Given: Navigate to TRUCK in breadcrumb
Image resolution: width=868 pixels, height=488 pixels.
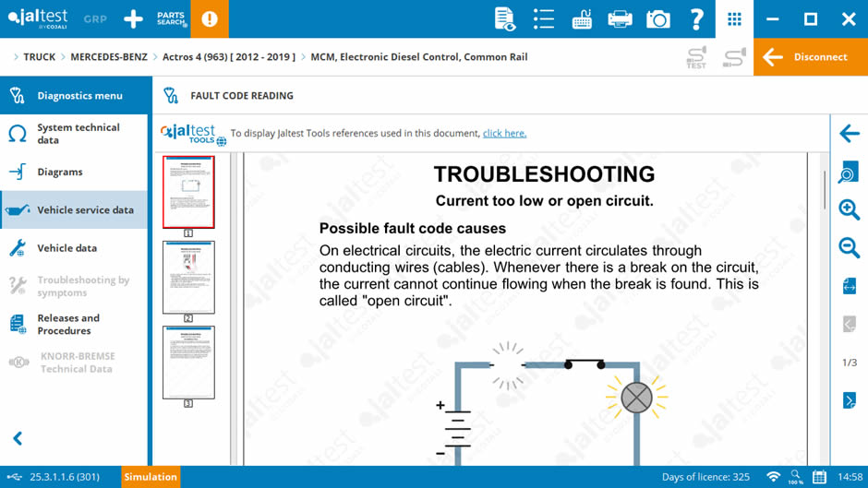Looking at the screenshot, I should (40, 57).
